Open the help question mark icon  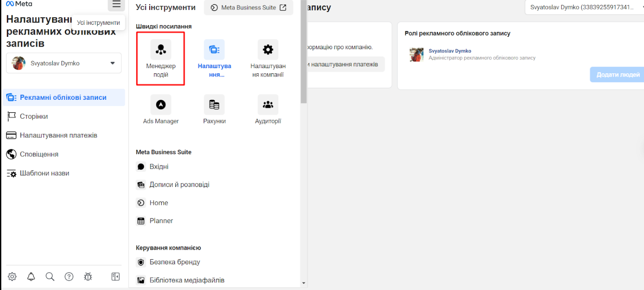[x=69, y=277]
